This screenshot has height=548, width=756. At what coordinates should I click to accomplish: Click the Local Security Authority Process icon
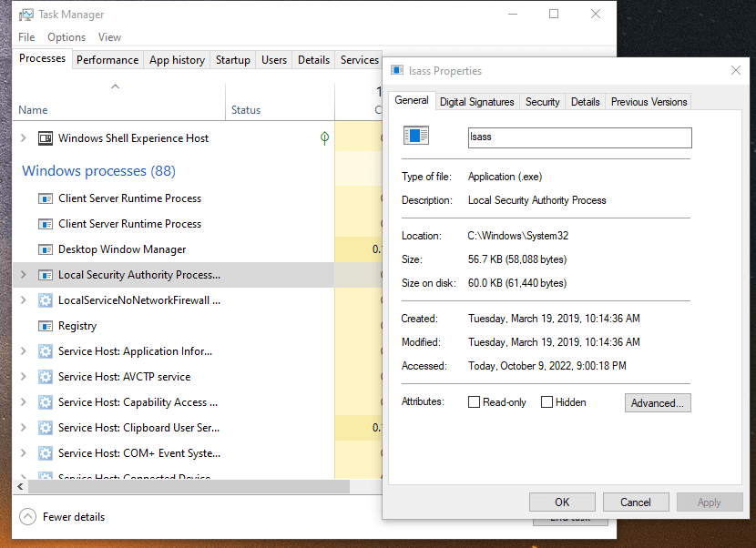click(x=46, y=275)
